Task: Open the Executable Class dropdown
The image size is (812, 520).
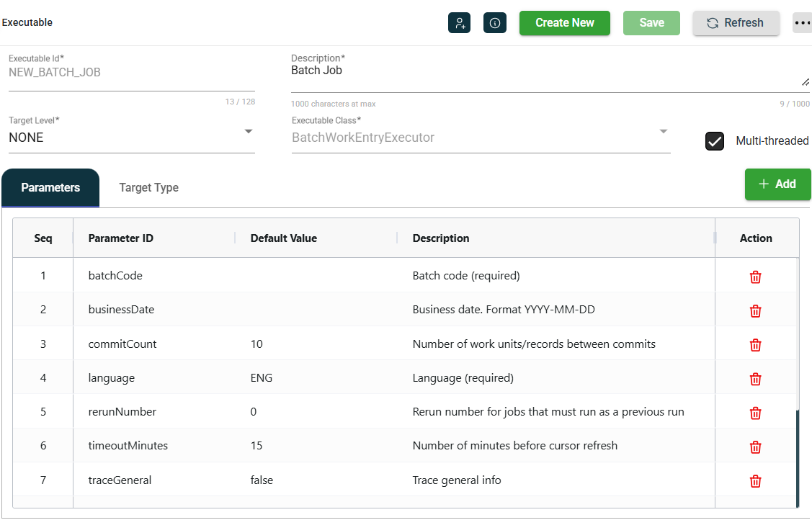Action: [663, 132]
